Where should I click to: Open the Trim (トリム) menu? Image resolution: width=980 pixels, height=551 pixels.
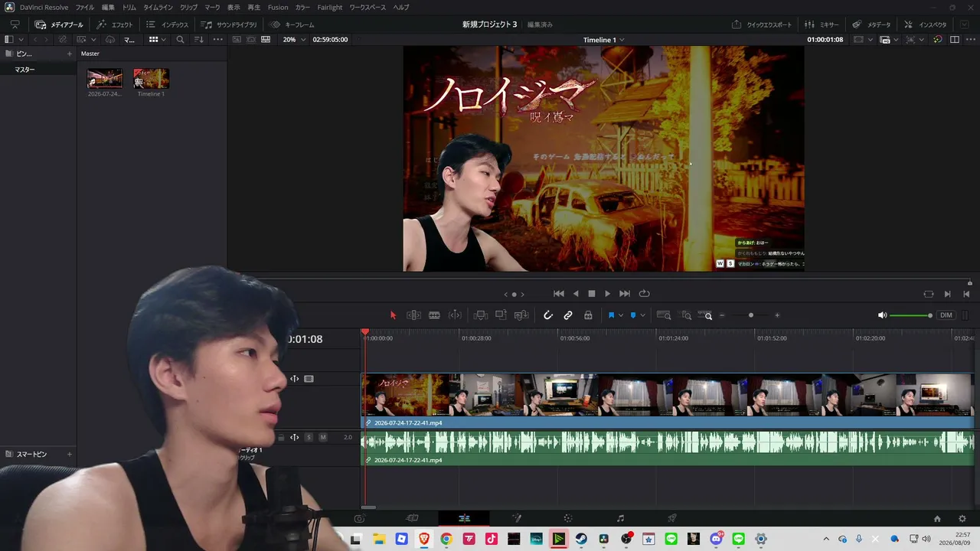coord(129,7)
